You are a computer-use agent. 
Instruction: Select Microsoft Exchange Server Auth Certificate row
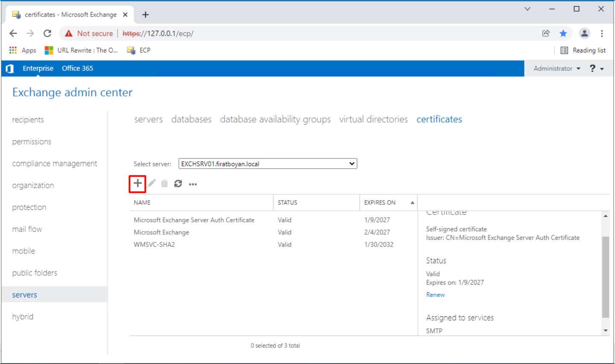coord(273,220)
